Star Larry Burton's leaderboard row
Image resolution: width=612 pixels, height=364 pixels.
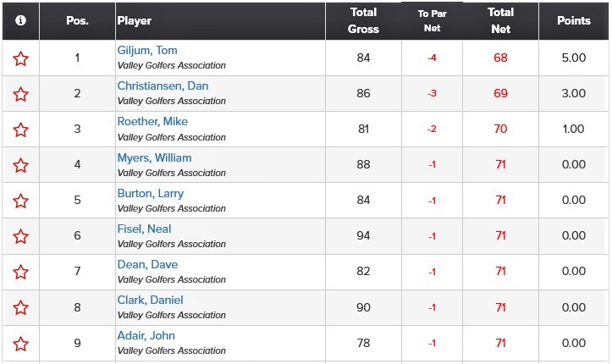click(20, 201)
